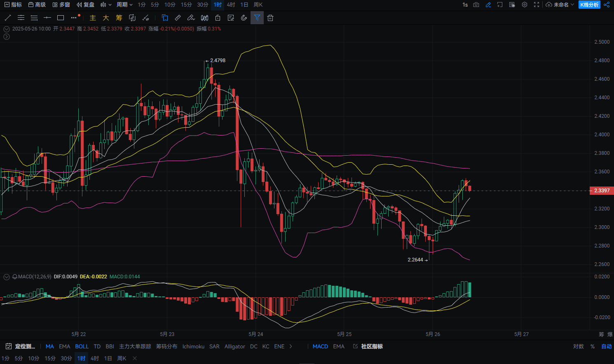Click the trash icon to delete drawings
Screen dimensions: 614x364
pyautogui.click(x=270, y=18)
